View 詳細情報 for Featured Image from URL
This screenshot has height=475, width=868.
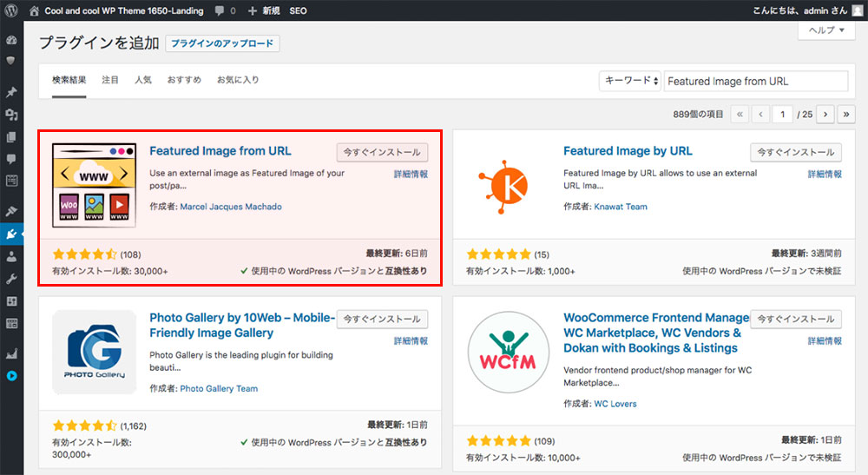coord(411,174)
